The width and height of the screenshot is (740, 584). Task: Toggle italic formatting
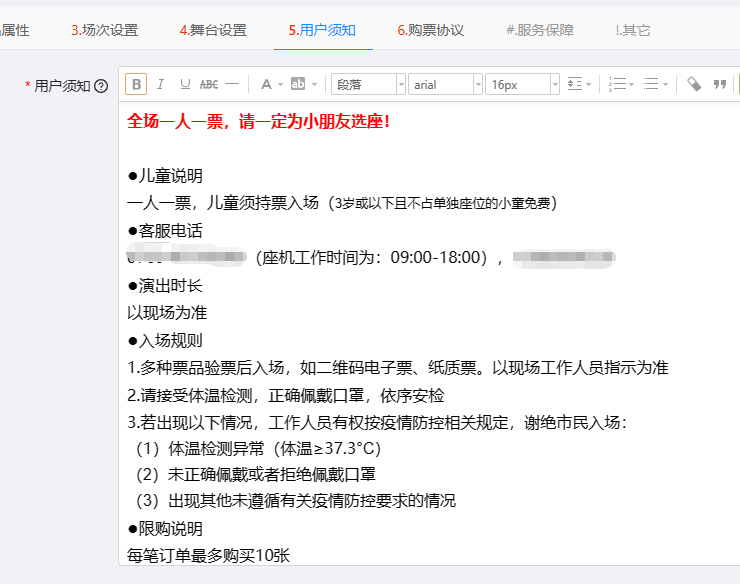[x=160, y=85]
